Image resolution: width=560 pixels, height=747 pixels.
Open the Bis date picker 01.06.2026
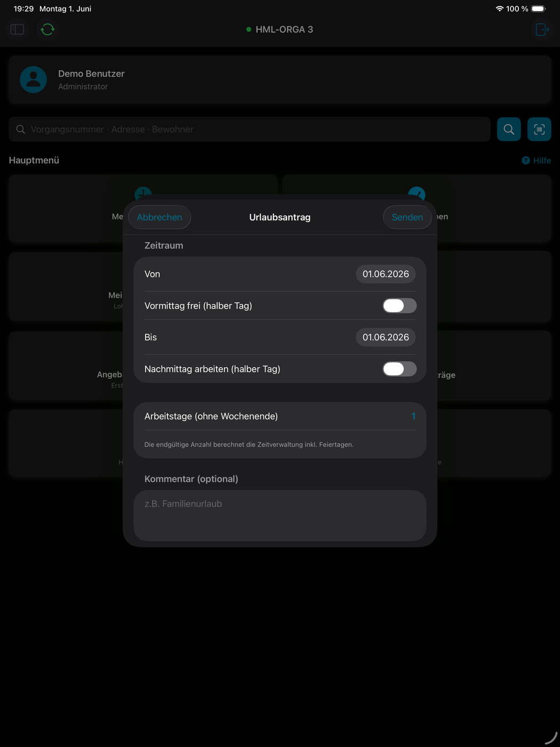coord(386,337)
